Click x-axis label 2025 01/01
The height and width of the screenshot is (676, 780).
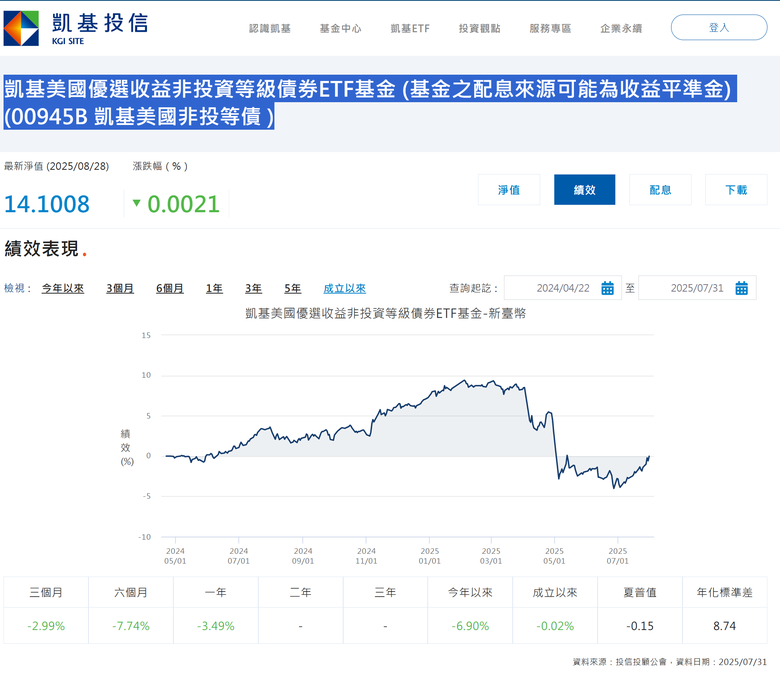click(x=429, y=556)
